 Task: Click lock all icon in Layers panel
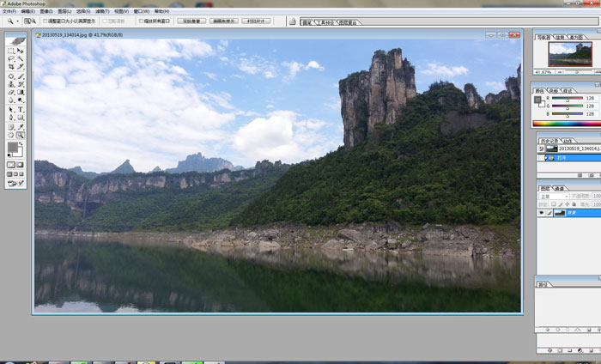click(x=574, y=204)
